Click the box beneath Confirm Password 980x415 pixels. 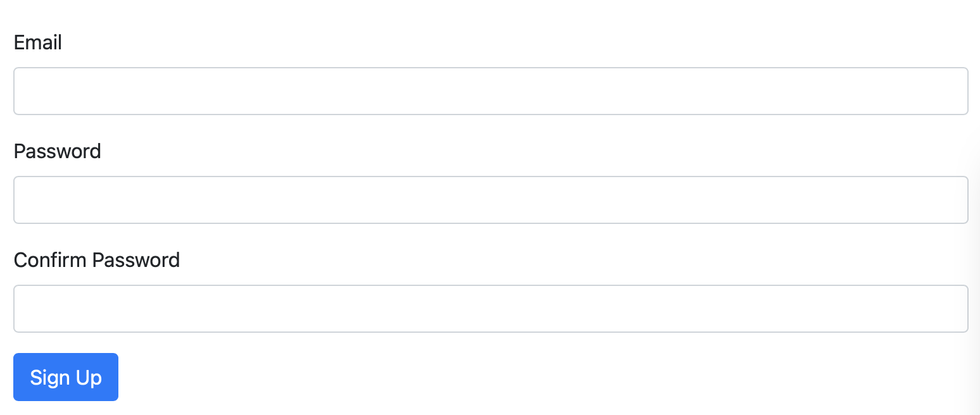tap(491, 309)
